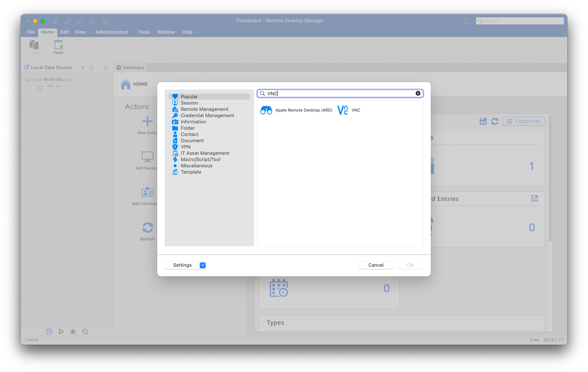The height and width of the screenshot is (372, 588).
Task: Open the recent history icon
Action: [x=85, y=332]
